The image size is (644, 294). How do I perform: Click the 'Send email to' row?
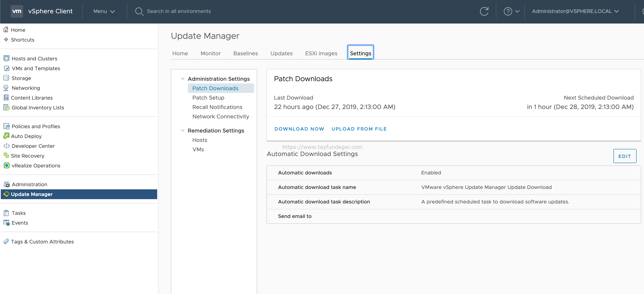click(x=454, y=216)
